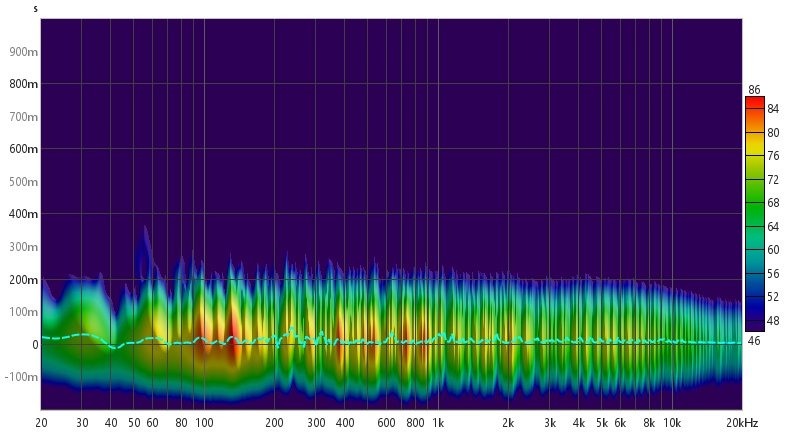Click the 20 label at the frequency axis start
The width and height of the screenshot is (800, 434).
pyautogui.click(x=42, y=423)
